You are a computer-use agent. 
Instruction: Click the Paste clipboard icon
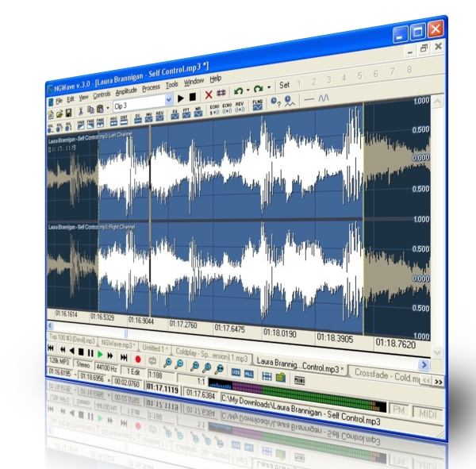pyautogui.click(x=100, y=109)
